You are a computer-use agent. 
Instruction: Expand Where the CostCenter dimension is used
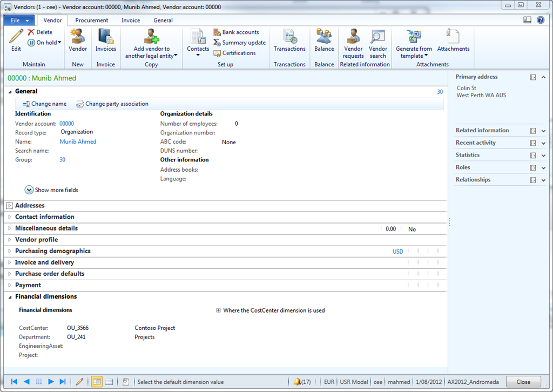(218, 310)
